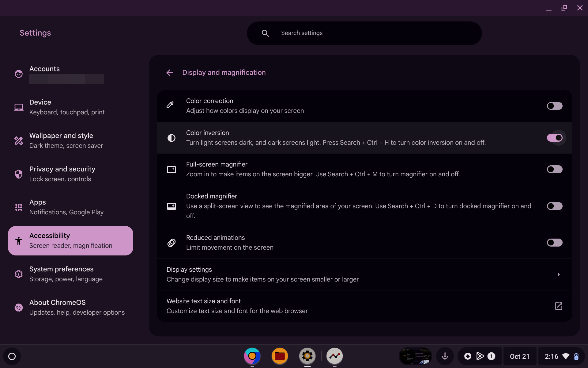Click the Reduced animations icon
The height and width of the screenshot is (368, 588).
point(171,243)
